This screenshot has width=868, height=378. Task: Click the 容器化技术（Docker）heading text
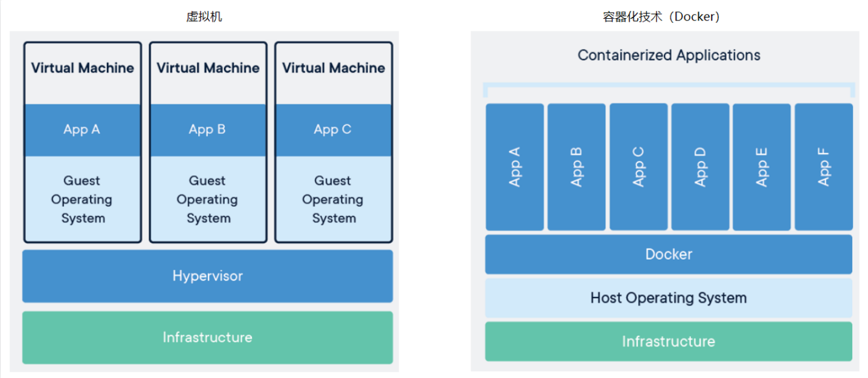(x=661, y=16)
